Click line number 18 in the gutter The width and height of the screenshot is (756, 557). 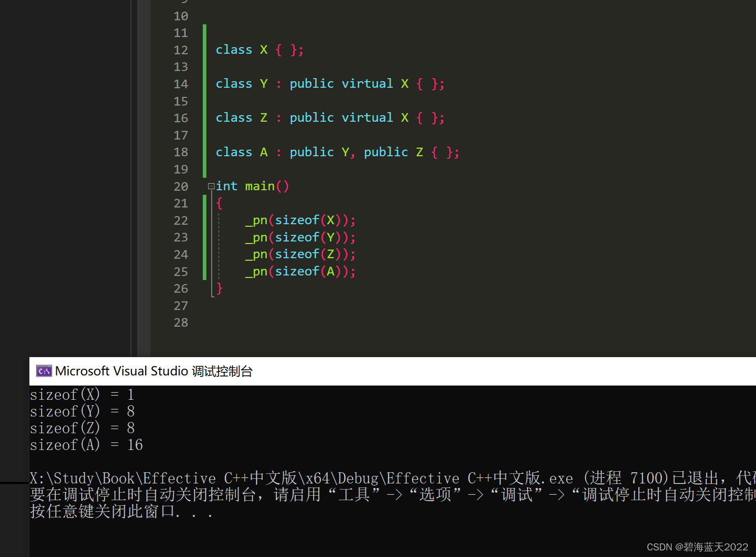tap(181, 152)
